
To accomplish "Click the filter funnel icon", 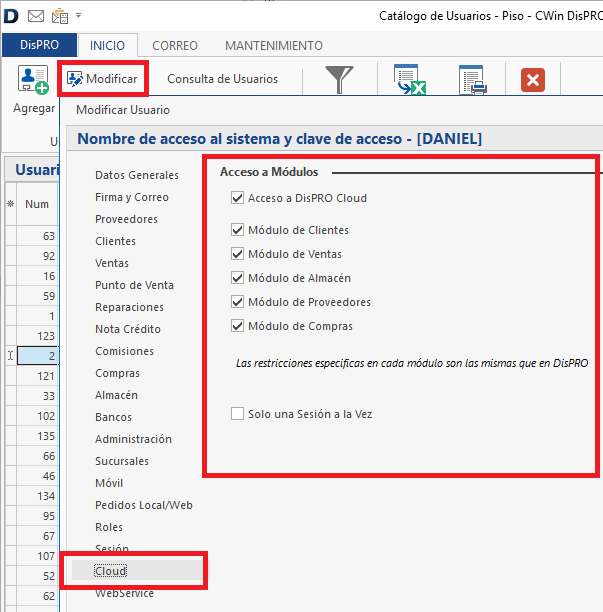I will 340,80.
